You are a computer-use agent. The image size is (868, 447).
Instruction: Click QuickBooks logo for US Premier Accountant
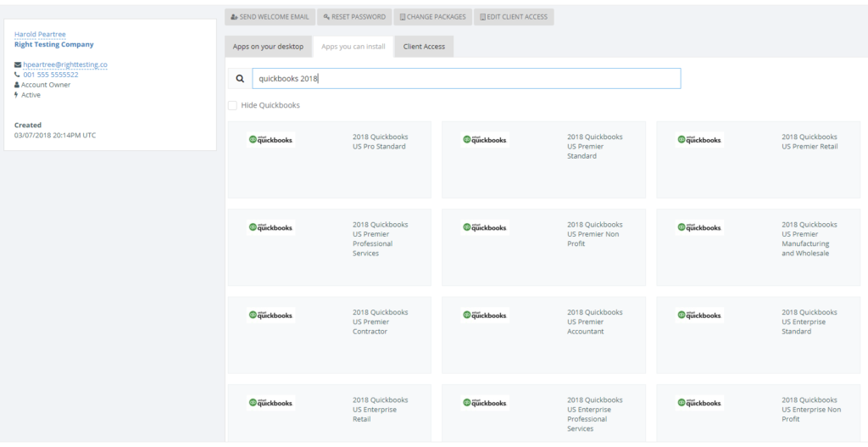click(x=486, y=316)
